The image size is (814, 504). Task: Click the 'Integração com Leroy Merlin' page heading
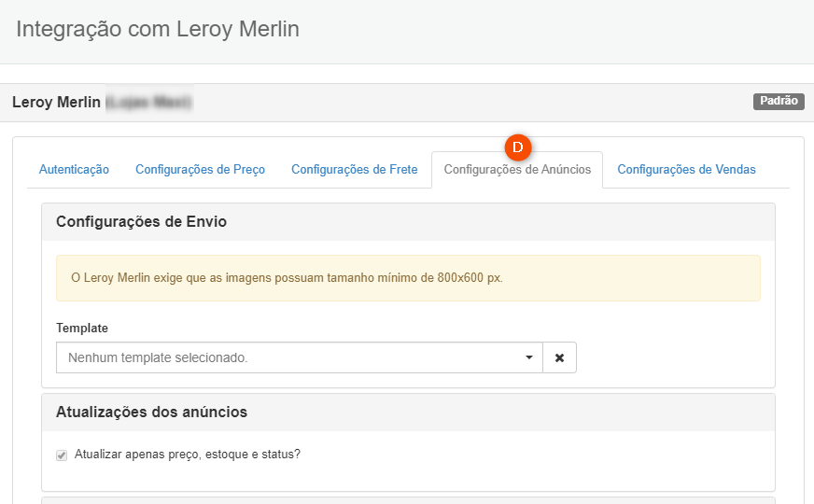(158, 29)
